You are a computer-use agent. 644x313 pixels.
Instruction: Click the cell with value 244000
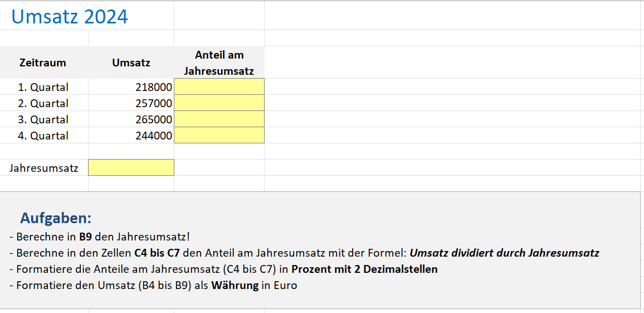pos(131,136)
